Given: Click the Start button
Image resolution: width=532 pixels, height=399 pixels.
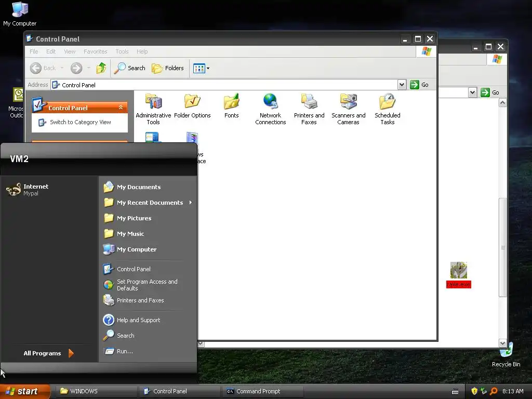Looking at the screenshot, I should pyautogui.click(x=24, y=391).
